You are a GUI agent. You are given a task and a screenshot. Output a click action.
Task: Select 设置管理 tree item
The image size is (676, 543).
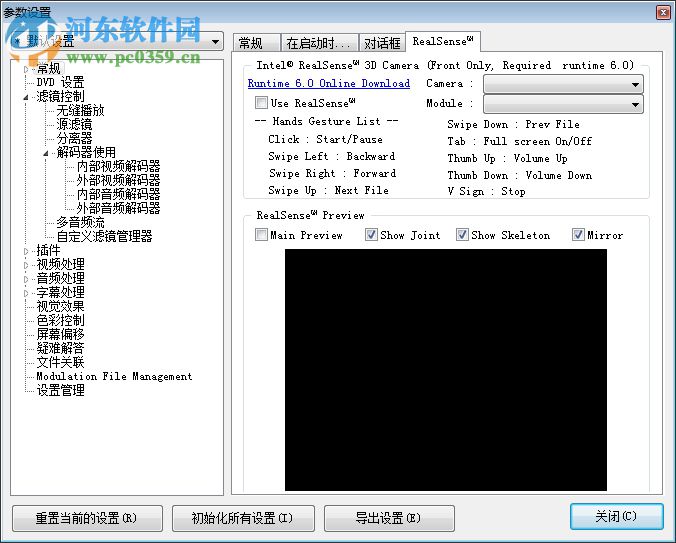point(60,390)
